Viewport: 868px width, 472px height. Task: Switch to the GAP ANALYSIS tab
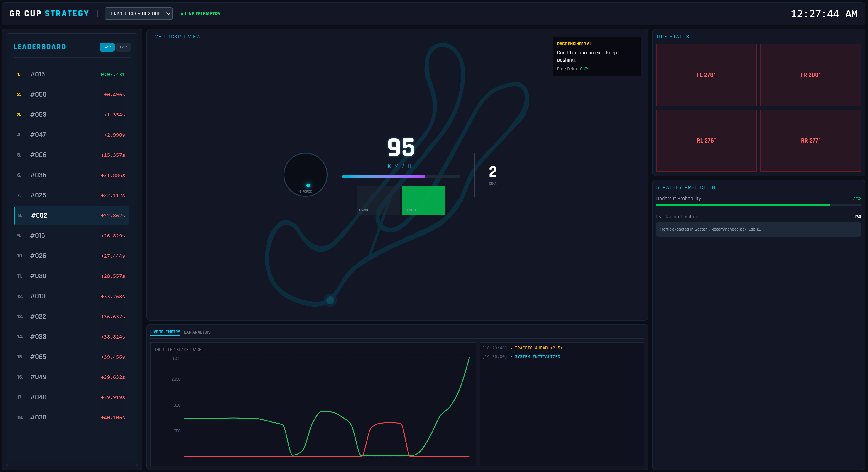[198, 332]
